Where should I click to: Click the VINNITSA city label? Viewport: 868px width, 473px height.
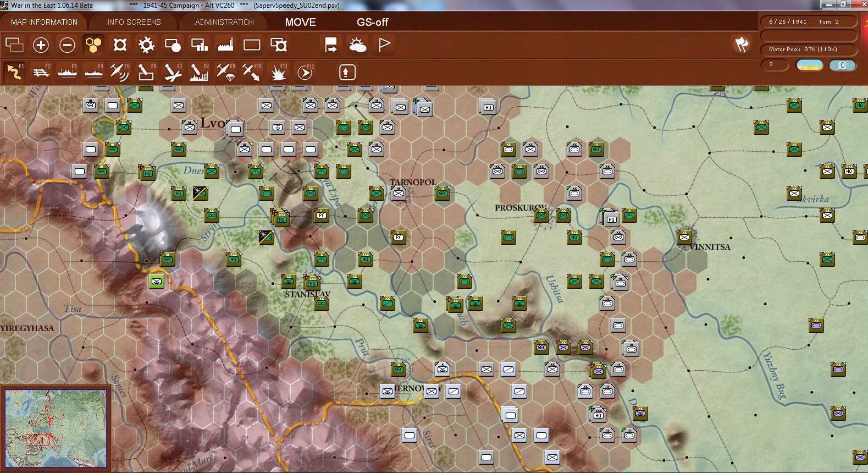click(x=710, y=247)
